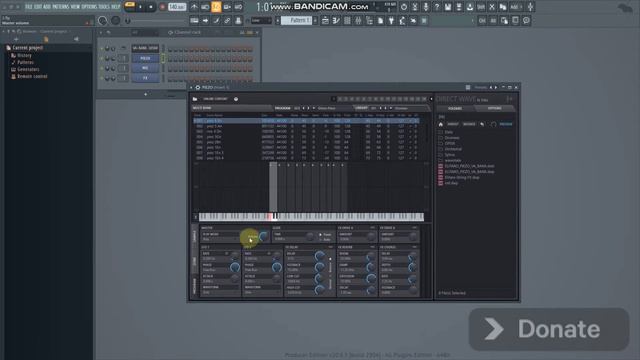Open the PATTERNS menu
The image size is (640, 360).
pyautogui.click(x=61, y=7)
